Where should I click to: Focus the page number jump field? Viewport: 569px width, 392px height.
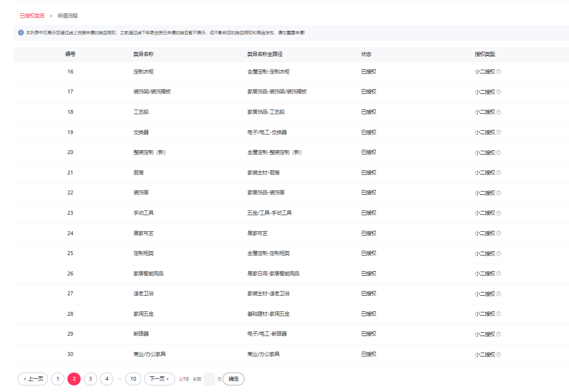(x=209, y=379)
